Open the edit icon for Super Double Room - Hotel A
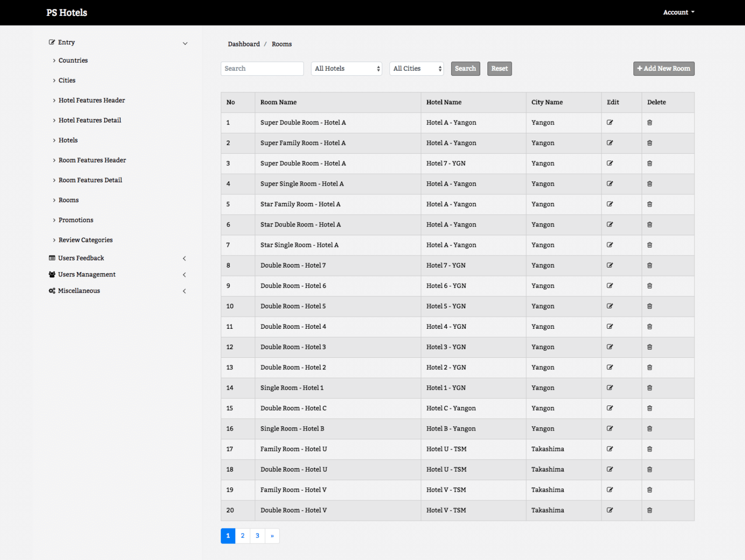Image resolution: width=745 pixels, height=560 pixels. coord(610,123)
